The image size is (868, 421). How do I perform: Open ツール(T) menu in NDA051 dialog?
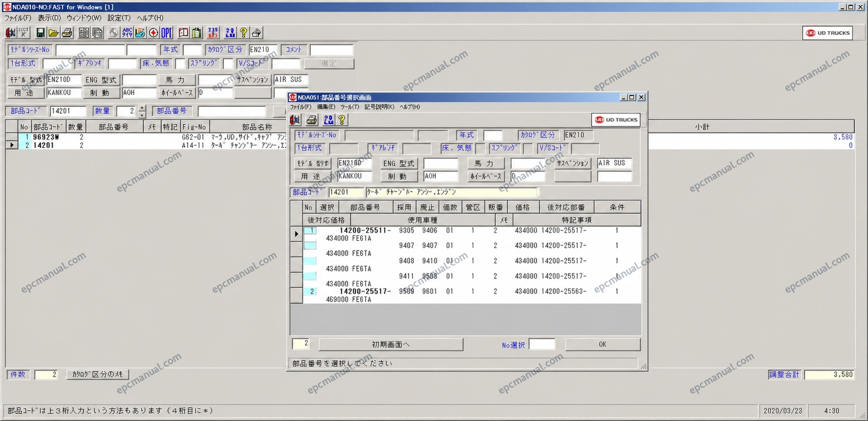350,107
